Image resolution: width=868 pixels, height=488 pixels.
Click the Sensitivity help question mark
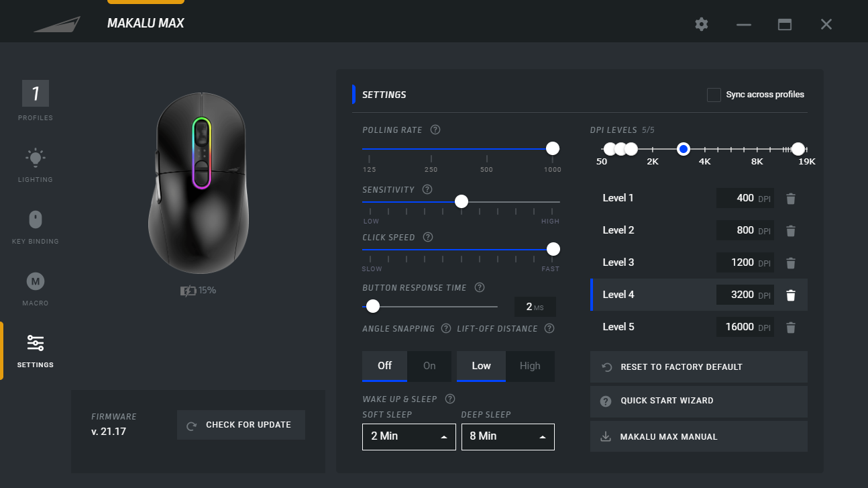(427, 190)
